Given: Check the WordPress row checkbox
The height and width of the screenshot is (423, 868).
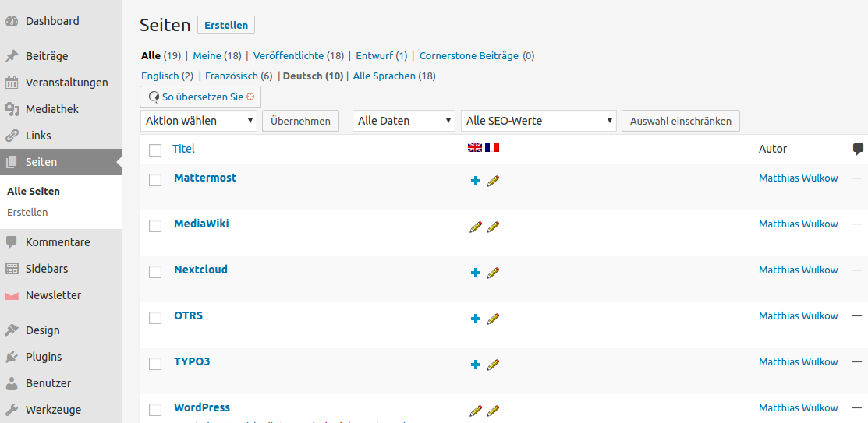Looking at the screenshot, I should coord(155,410).
